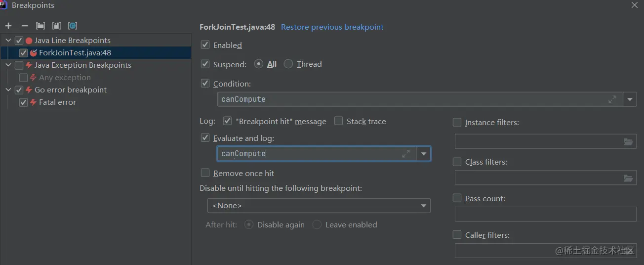Viewport: 644px width, 265px height.
Task: Close the Breakpoints dialog
Action: coord(635,5)
